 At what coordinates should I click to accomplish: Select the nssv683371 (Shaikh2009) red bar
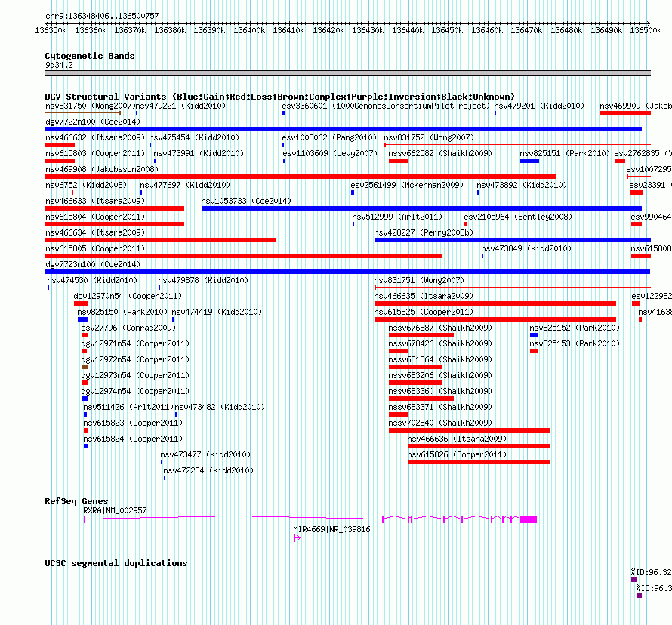point(399,414)
